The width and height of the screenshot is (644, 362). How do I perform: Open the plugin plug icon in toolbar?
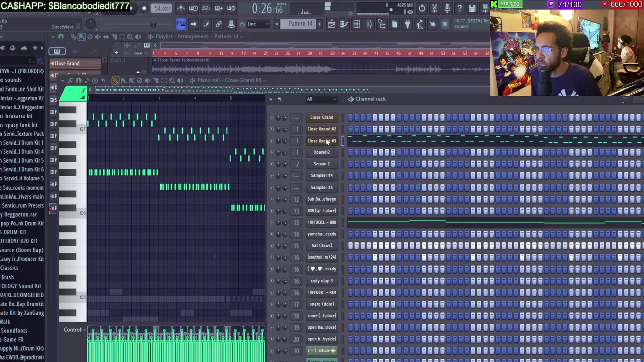click(407, 24)
